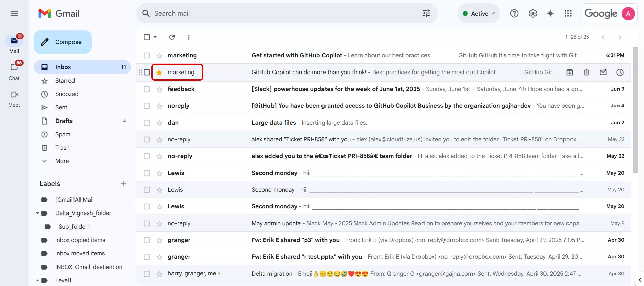Open the Drafts folder

pos(82,121)
